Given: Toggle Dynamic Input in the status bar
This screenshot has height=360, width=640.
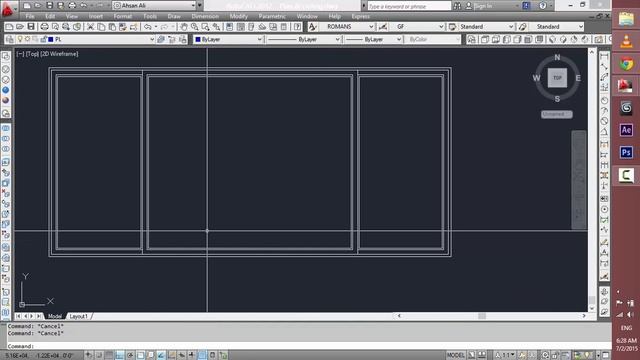Looking at the screenshot, I should (182, 355).
